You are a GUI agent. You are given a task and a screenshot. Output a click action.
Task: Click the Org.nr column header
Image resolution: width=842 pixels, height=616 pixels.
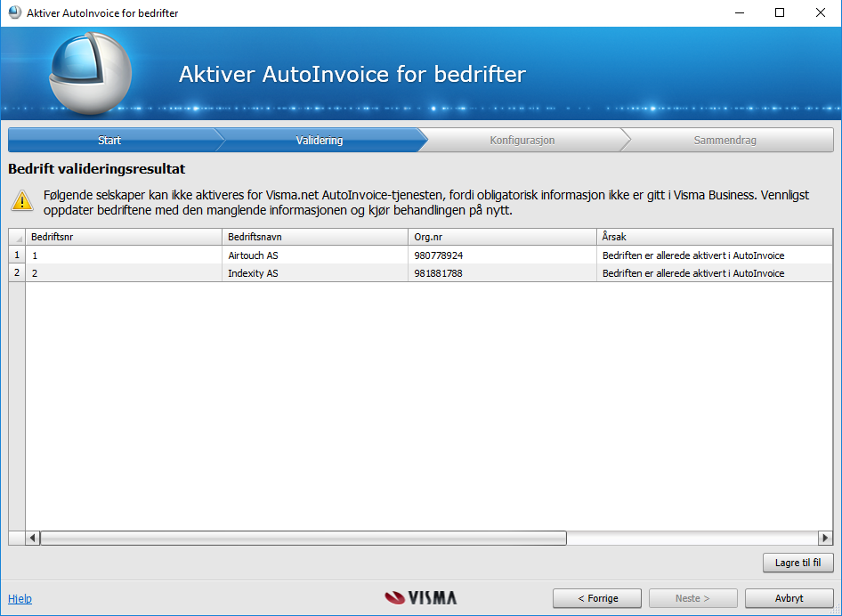tap(502, 237)
